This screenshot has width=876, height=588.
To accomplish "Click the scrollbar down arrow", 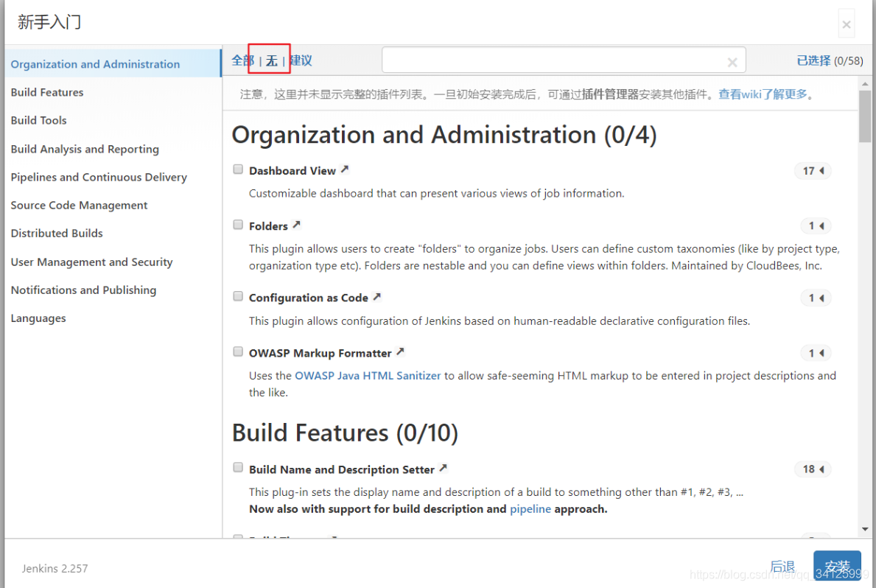I will click(865, 529).
